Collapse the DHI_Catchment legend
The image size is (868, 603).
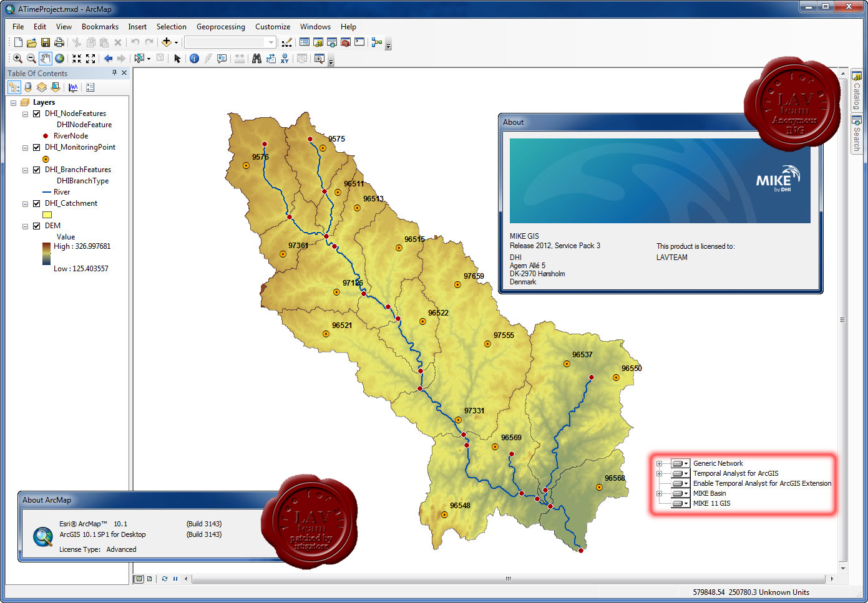[x=25, y=204]
